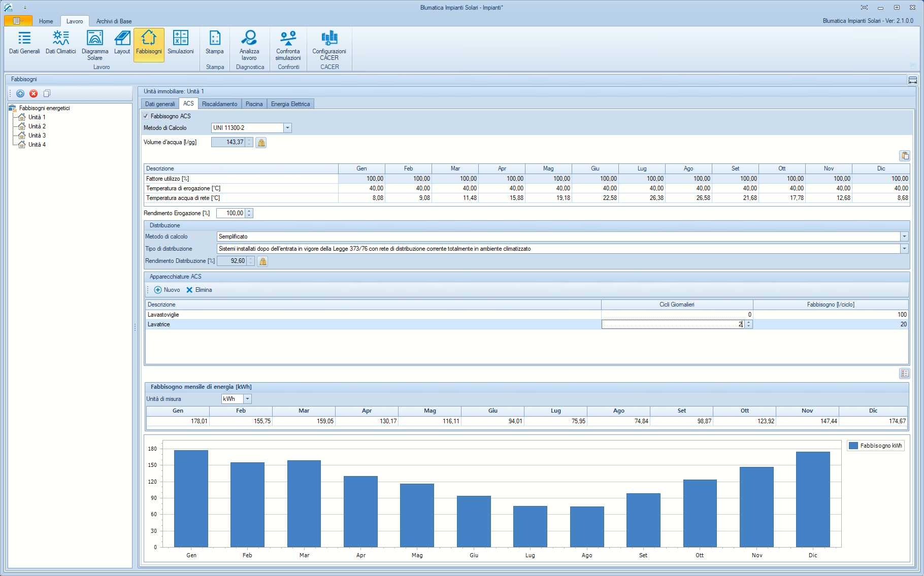Click the Rendimento Erogazione value field
This screenshot has width=924, height=576.
tap(231, 213)
